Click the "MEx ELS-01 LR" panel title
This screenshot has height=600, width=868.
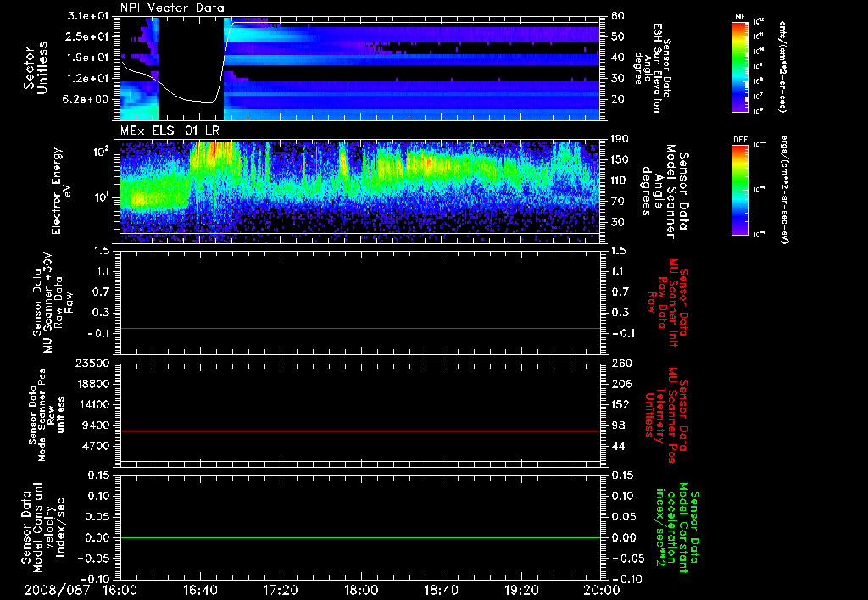[170, 131]
